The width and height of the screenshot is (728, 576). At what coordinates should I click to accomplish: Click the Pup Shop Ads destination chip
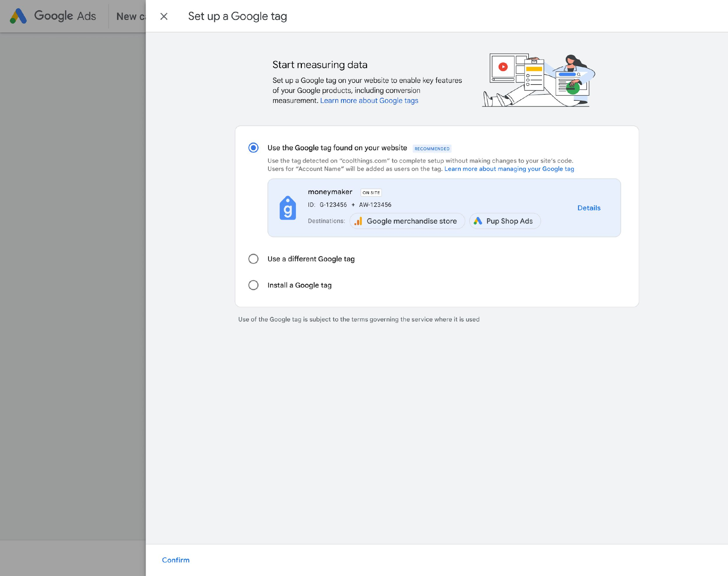[505, 221]
